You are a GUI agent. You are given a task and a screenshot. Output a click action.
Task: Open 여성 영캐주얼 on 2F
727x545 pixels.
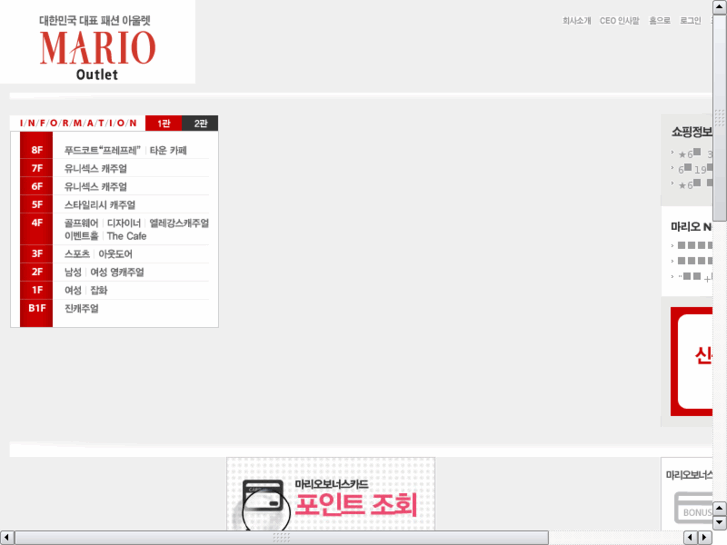point(117,272)
